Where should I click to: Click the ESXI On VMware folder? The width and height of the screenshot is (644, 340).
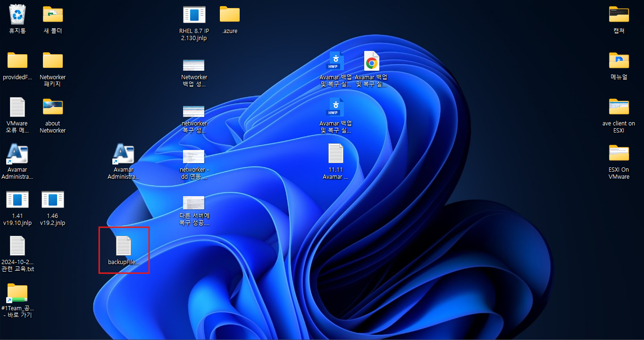[x=619, y=161]
